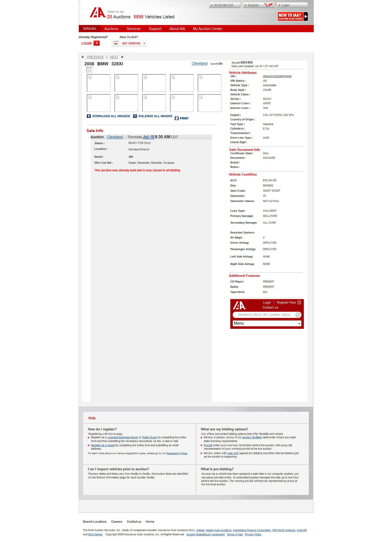The image size is (392, 542).
Task: Click the Home footer link
Action: [150, 522]
